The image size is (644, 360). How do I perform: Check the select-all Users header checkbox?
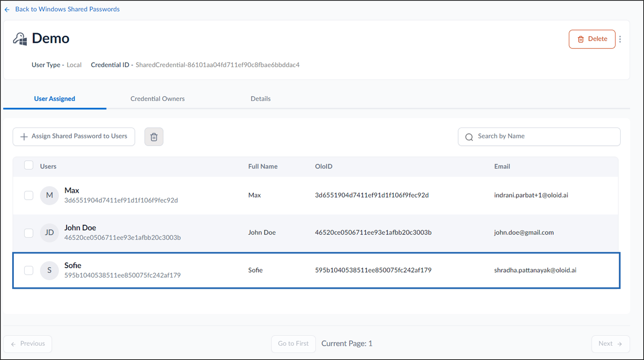29,165
